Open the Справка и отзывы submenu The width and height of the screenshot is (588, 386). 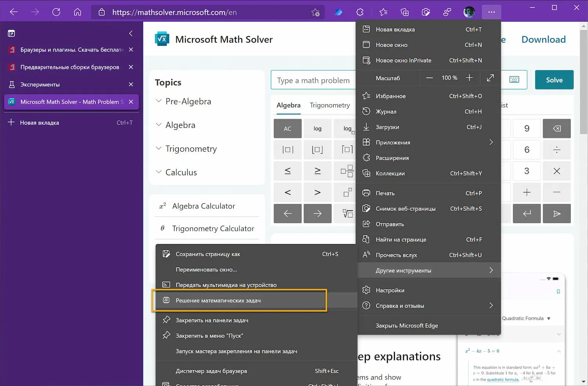(428, 306)
